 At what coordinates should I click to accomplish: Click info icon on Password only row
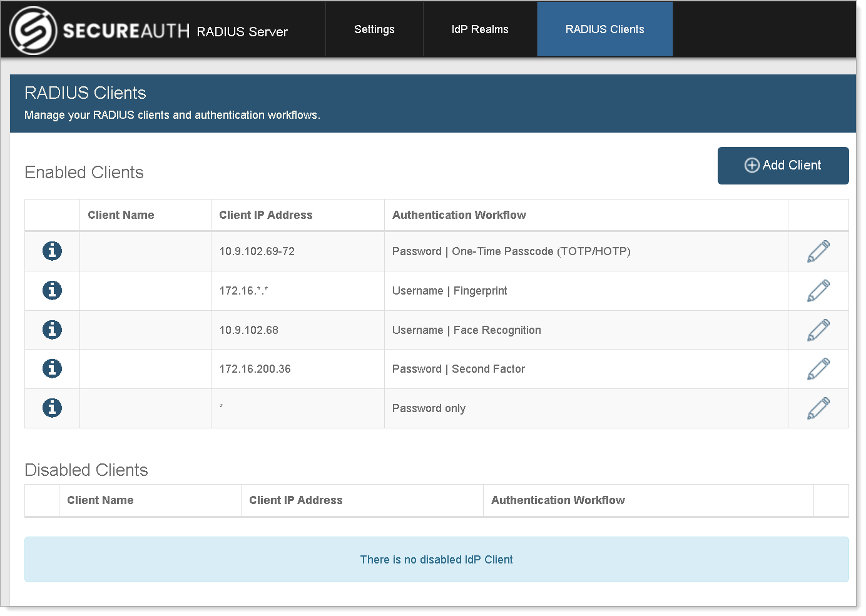click(52, 408)
